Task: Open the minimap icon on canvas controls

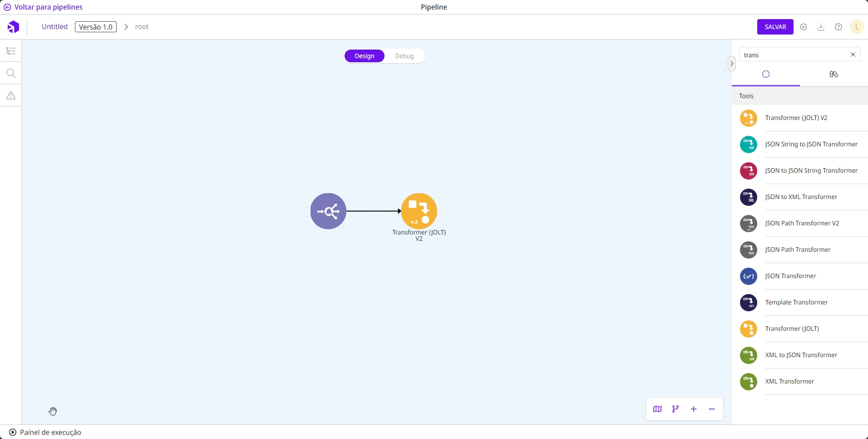Action: click(657, 409)
